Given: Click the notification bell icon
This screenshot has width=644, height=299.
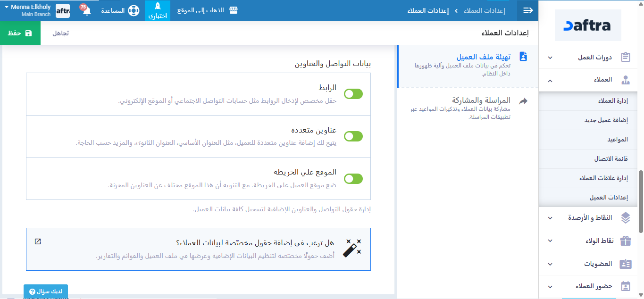Looking at the screenshot, I should [x=86, y=11].
